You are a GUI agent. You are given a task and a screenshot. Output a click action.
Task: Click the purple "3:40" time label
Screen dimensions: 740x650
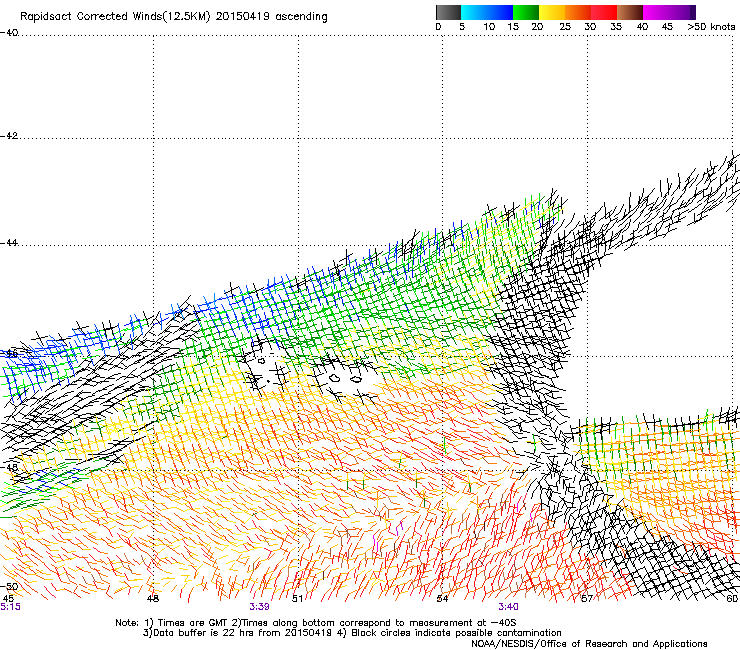508,607
